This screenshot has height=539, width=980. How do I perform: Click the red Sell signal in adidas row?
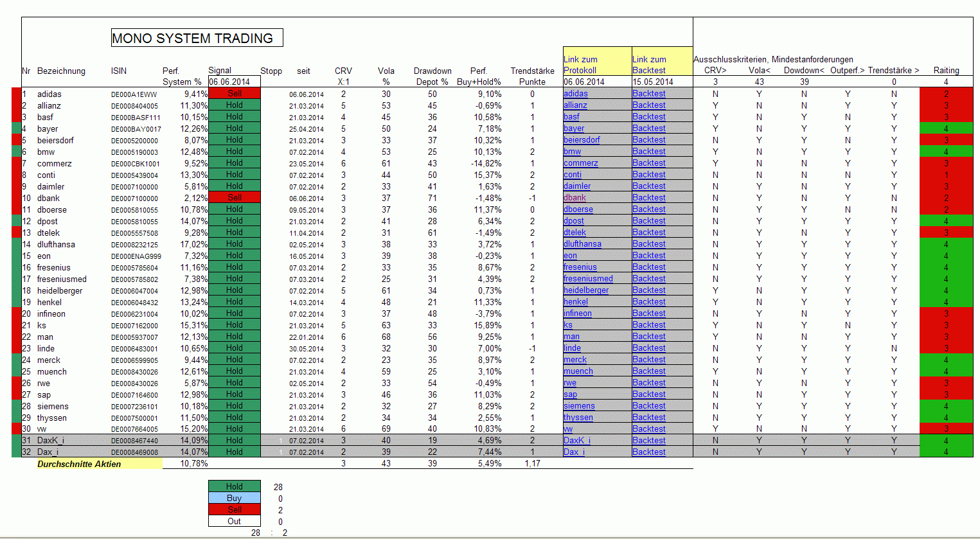coord(235,94)
